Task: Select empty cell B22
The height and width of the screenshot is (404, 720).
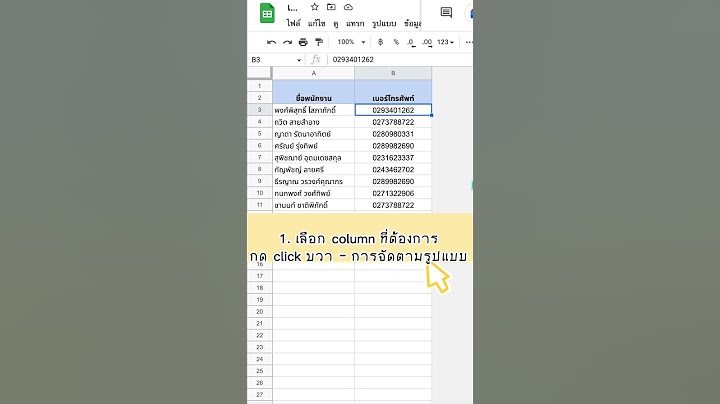Action: pos(393,336)
